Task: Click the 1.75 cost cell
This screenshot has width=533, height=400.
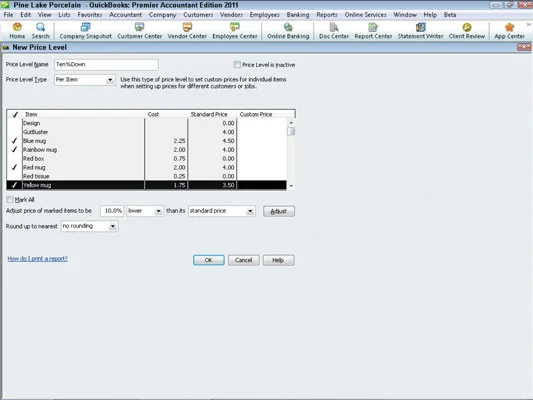Action: [x=166, y=185]
